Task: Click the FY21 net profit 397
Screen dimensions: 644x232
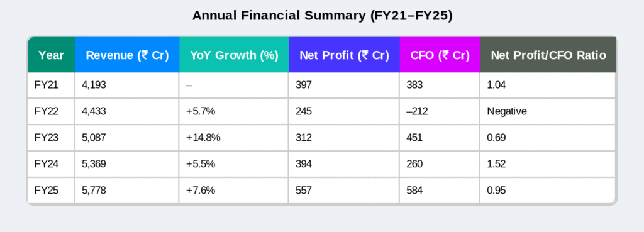Action: click(304, 85)
